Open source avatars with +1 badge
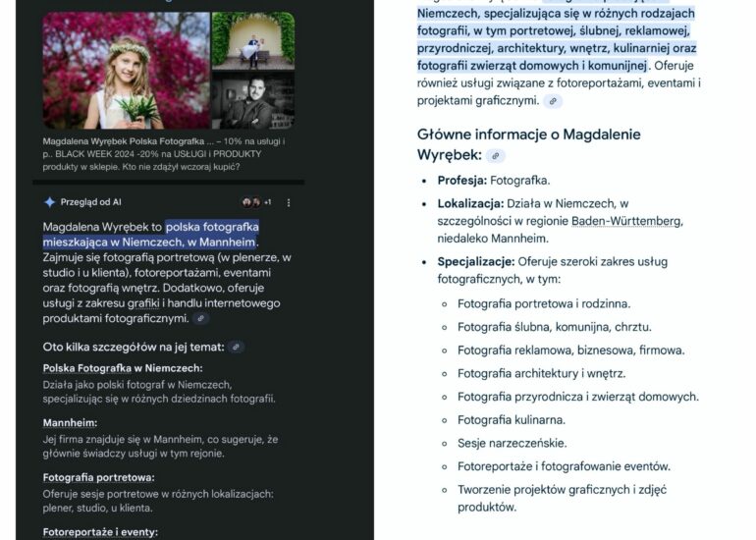Viewport: 756px width, 540px height. tap(257, 202)
